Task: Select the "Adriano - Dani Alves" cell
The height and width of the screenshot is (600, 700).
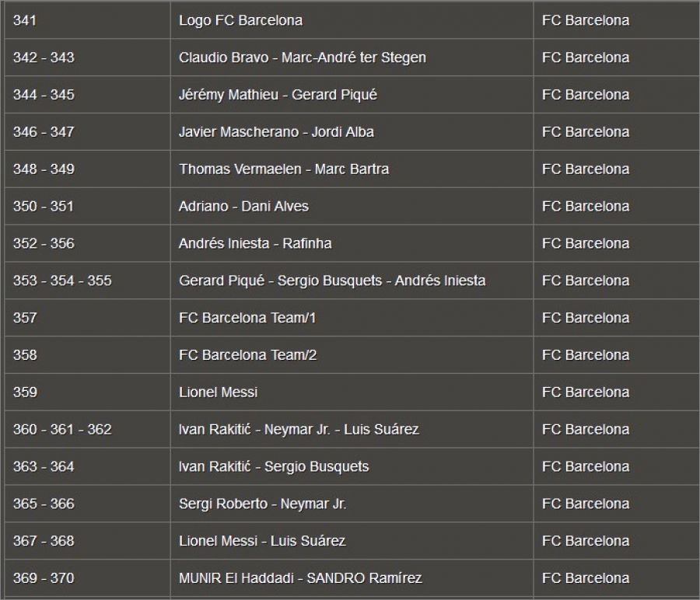Action: [243, 207]
